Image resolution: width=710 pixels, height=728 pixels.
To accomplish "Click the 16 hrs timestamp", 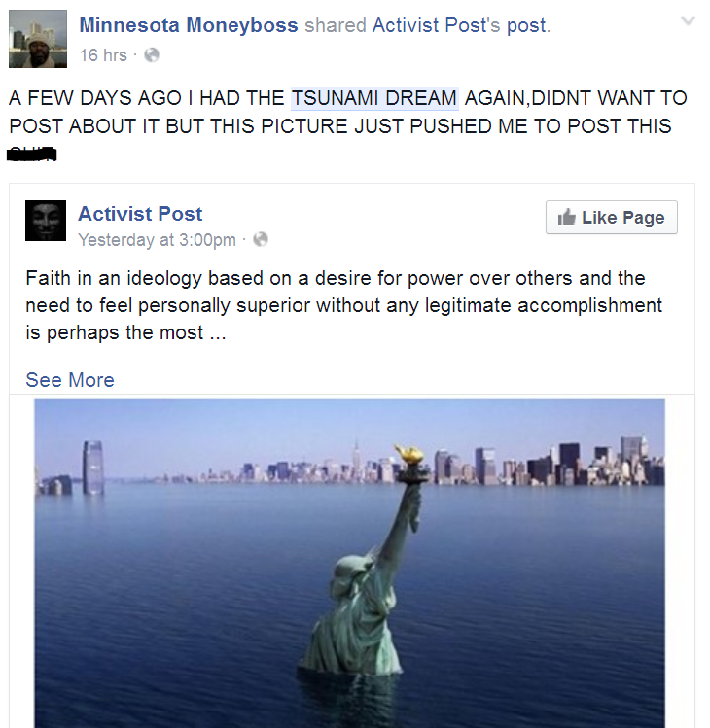I will (103, 55).
